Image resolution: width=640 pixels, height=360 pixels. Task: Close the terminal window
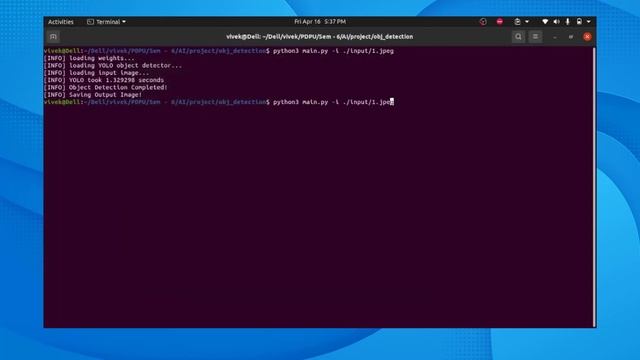click(x=587, y=37)
